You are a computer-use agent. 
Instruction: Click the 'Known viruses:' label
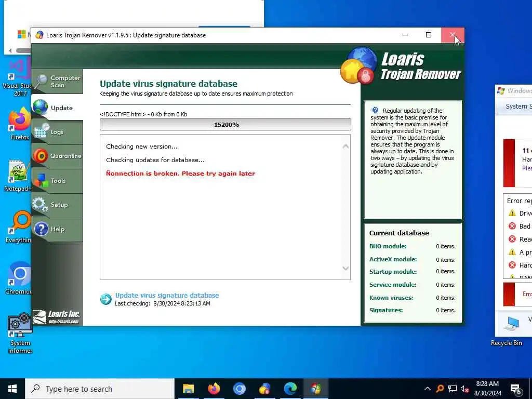(x=391, y=298)
